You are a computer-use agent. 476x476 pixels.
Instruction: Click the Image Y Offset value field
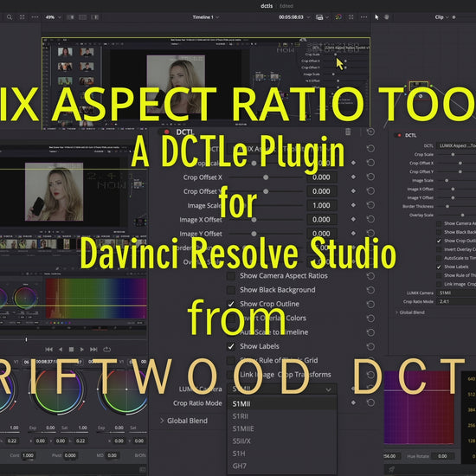coord(321,234)
